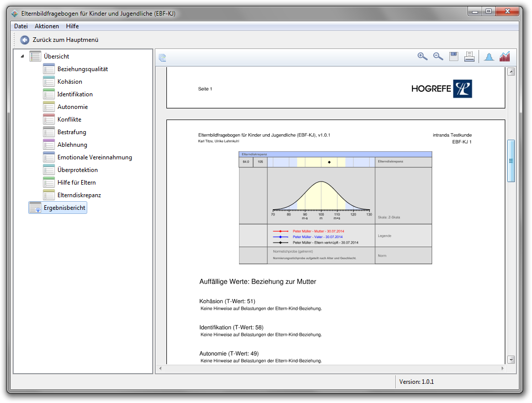Open the Aktionen menu
The width and height of the screenshot is (532, 403).
coord(47,26)
